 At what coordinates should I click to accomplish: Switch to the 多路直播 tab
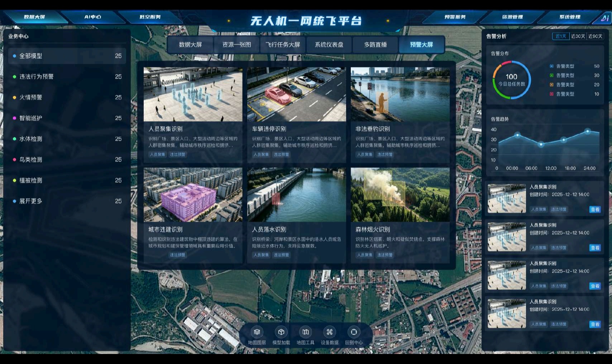[375, 45]
